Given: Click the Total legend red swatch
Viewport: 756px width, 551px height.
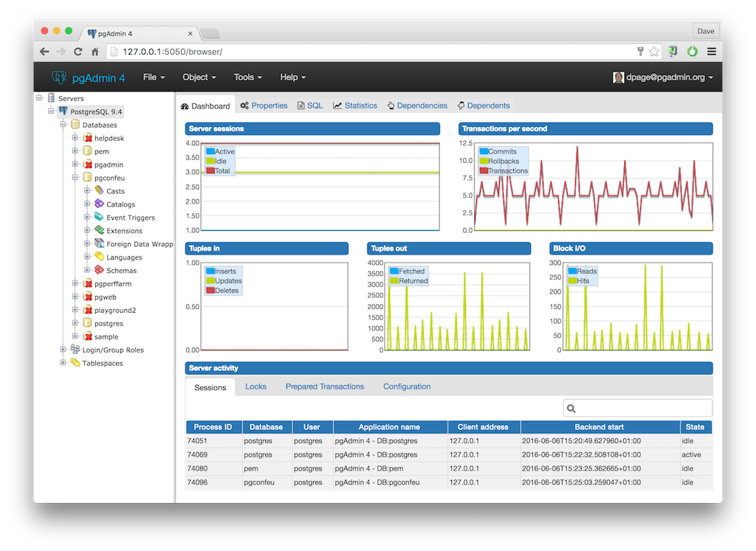Looking at the screenshot, I should (210, 170).
